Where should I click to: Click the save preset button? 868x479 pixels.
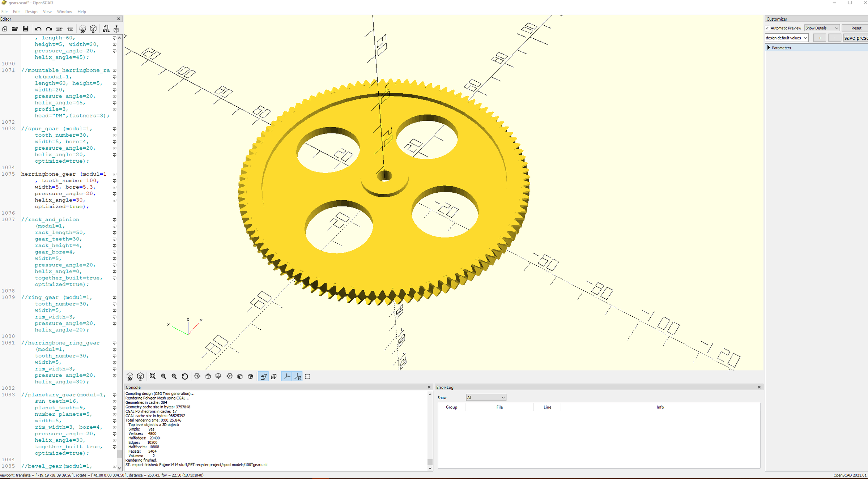pyautogui.click(x=855, y=38)
